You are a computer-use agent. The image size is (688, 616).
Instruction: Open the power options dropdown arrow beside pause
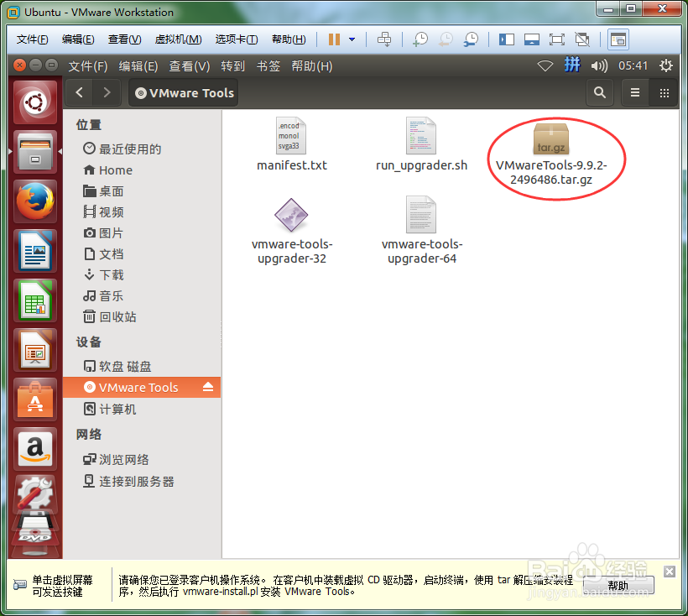coord(352,39)
